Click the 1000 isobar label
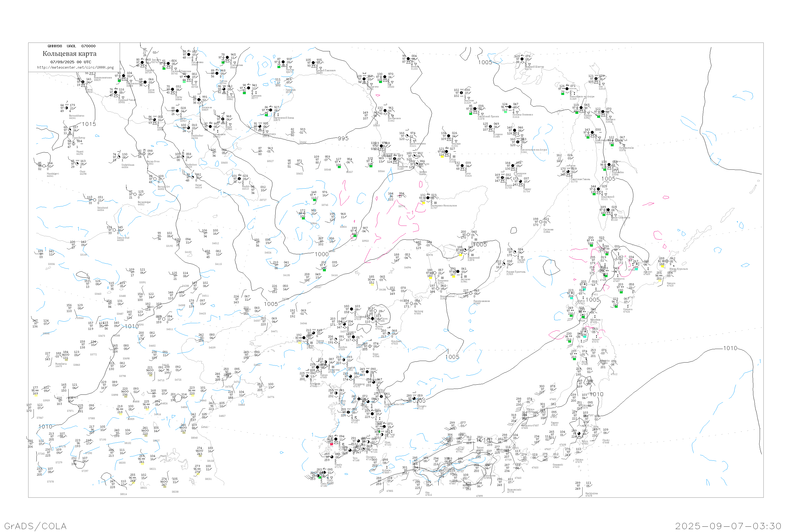The width and height of the screenshot is (798, 532). [321, 254]
